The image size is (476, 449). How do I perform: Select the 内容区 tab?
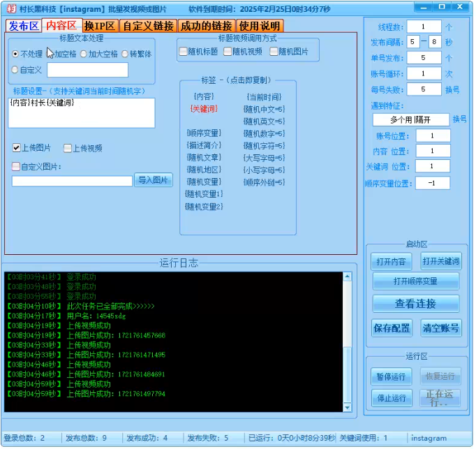[61, 25]
